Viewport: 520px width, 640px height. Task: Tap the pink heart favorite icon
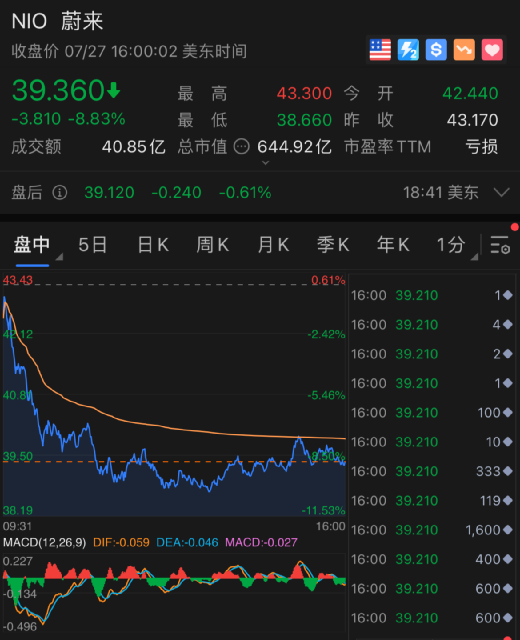492,50
